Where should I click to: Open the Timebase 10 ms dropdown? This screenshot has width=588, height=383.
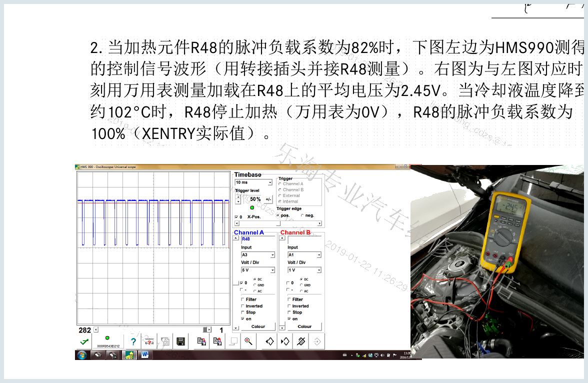click(253, 182)
